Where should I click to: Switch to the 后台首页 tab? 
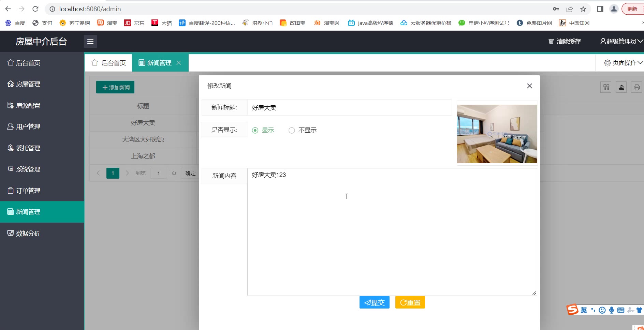pyautogui.click(x=109, y=63)
